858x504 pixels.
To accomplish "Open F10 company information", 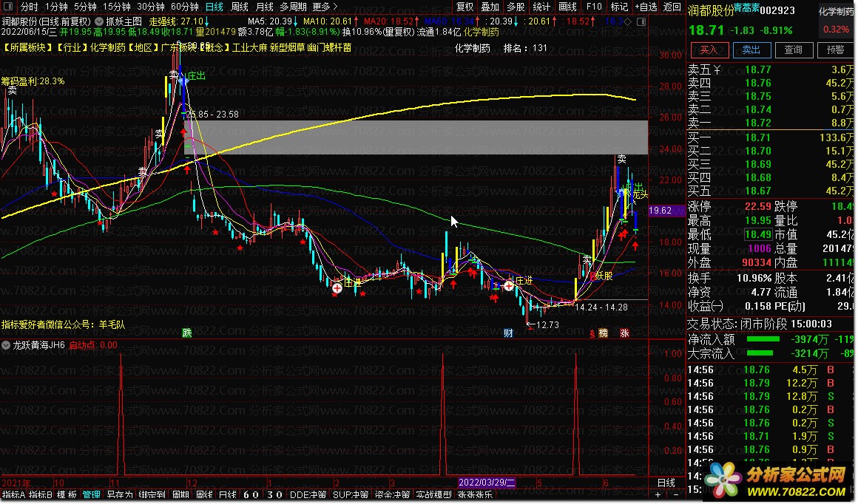I will click(x=594, y=7).
